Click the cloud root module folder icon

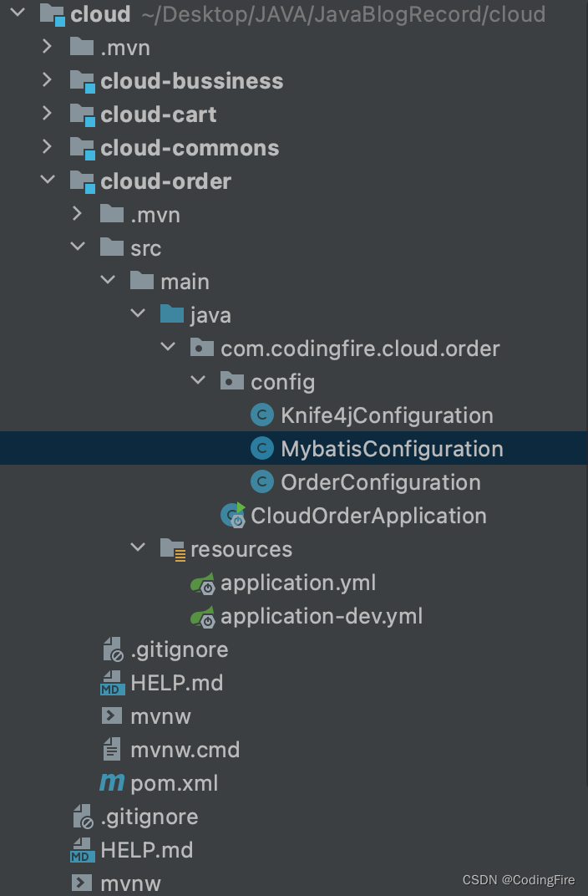pos(53,14)
